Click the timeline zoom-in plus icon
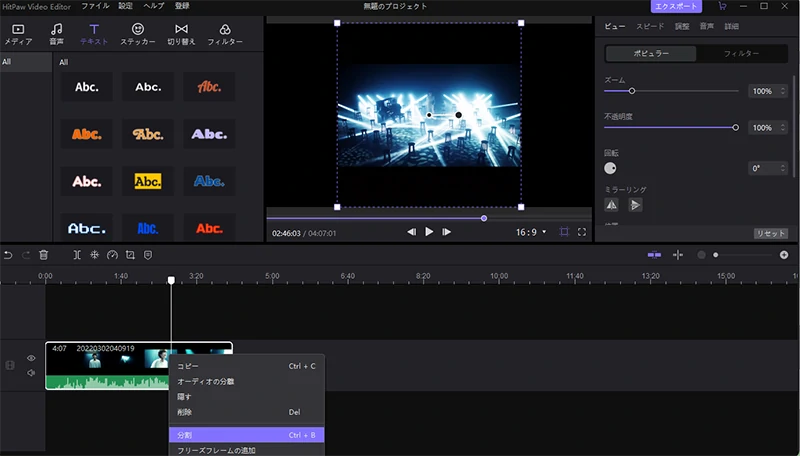 784,255
